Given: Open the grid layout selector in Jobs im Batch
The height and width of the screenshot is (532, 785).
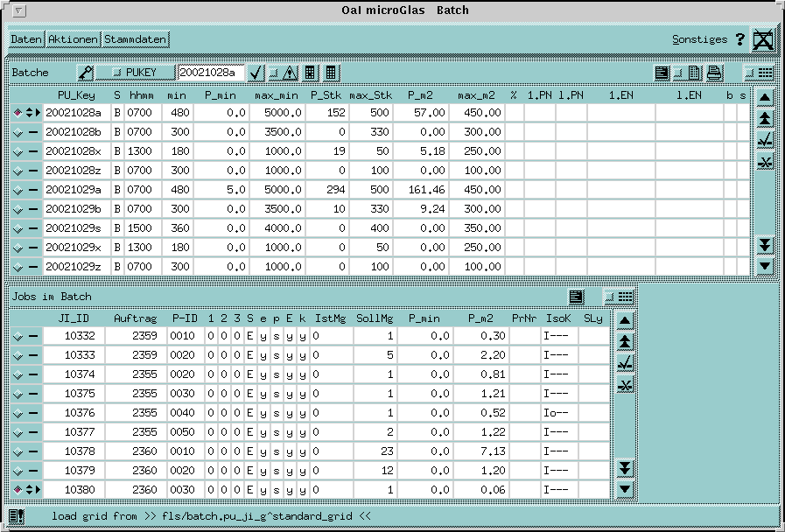Looking at the screenshot, I should [621, 297].
